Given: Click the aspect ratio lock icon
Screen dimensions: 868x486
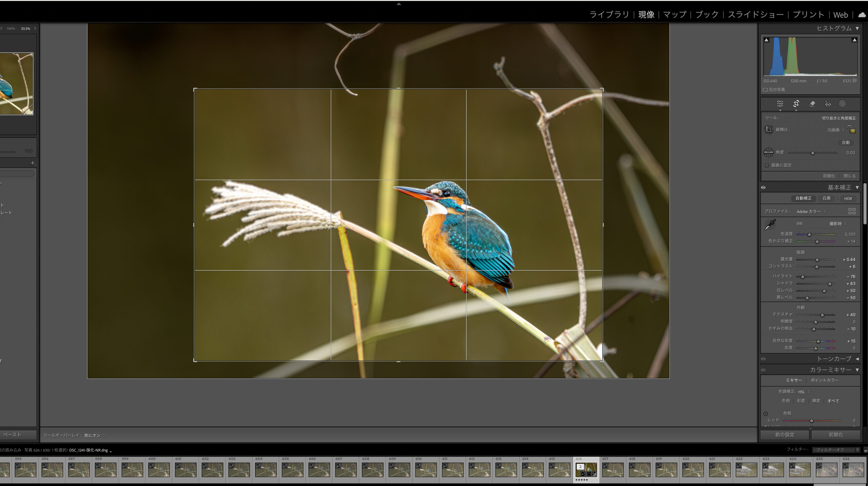Looking at the screenshot, I should (x=851, y=129).
